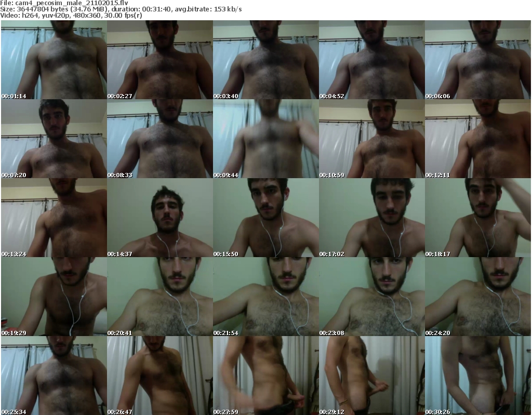Open the thumbnail stamped 00:02:27
532x415 pixels.
[x=160, y=60]
